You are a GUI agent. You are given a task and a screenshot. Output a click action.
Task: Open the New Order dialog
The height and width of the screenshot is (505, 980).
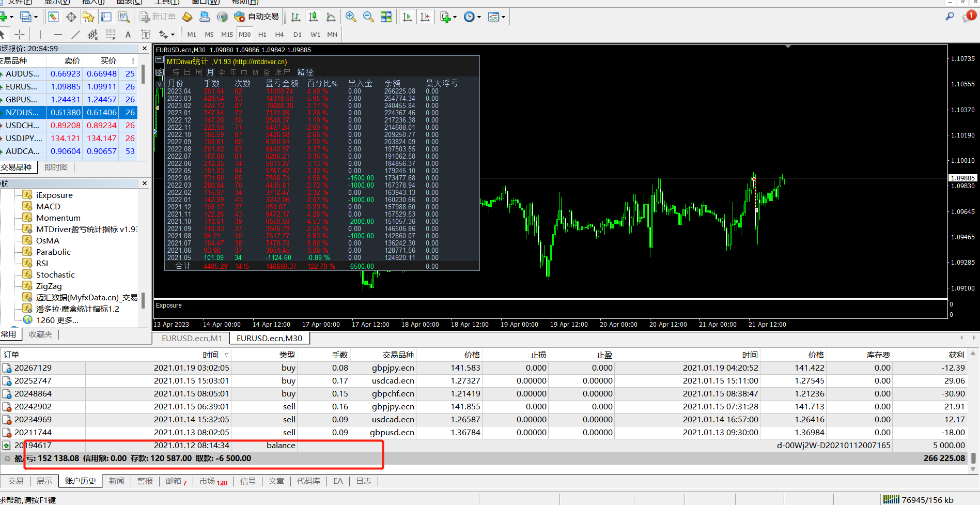158,17
